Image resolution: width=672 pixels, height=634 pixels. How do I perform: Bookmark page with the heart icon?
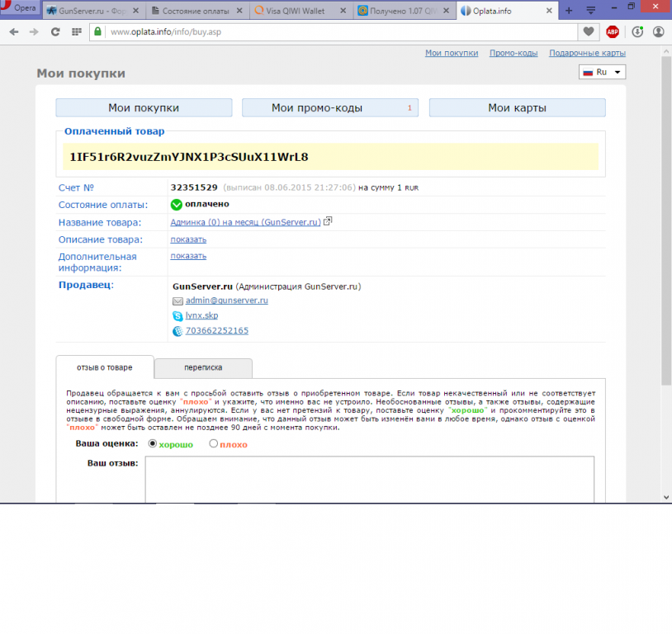pos(588,31)
